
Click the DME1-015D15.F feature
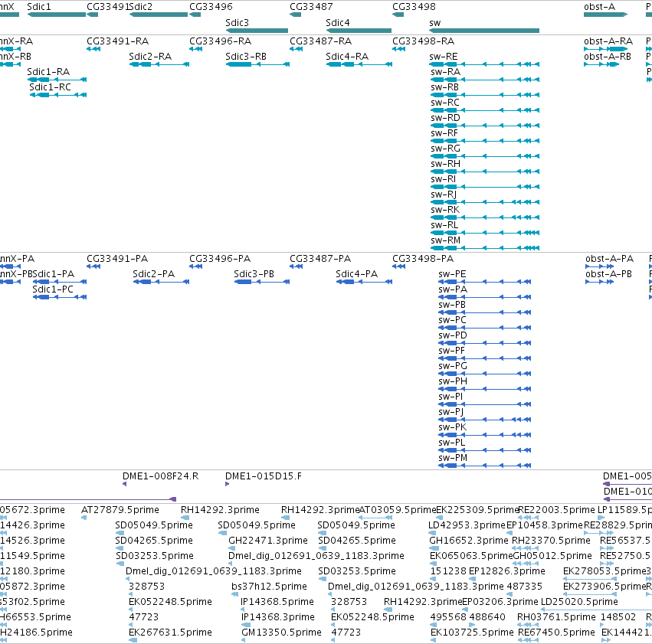coord(227,484)
